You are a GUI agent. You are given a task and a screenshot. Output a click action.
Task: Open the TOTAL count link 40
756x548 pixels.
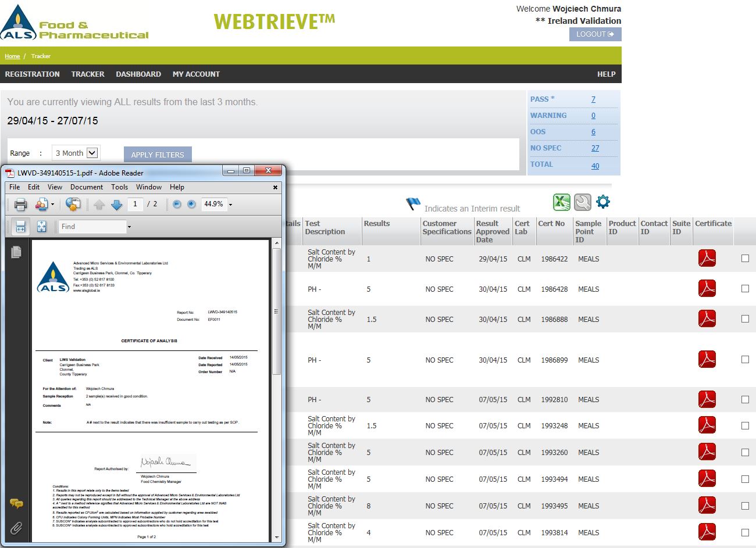(595, 166)
